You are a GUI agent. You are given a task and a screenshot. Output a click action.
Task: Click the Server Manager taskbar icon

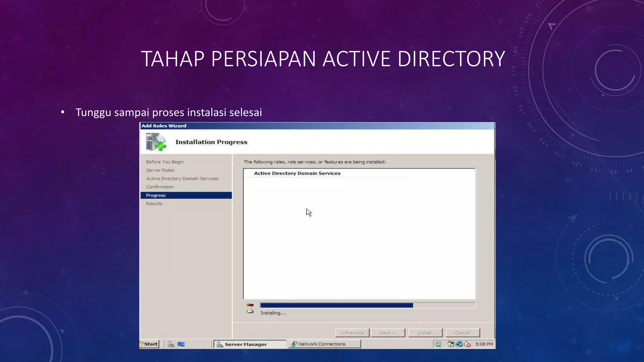pos(220,344)
